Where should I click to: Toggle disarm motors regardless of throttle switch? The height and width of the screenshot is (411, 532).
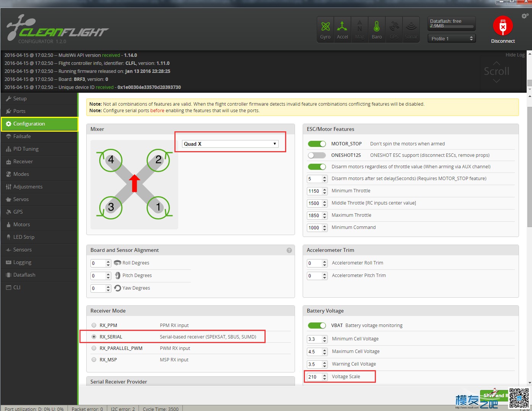317,167
